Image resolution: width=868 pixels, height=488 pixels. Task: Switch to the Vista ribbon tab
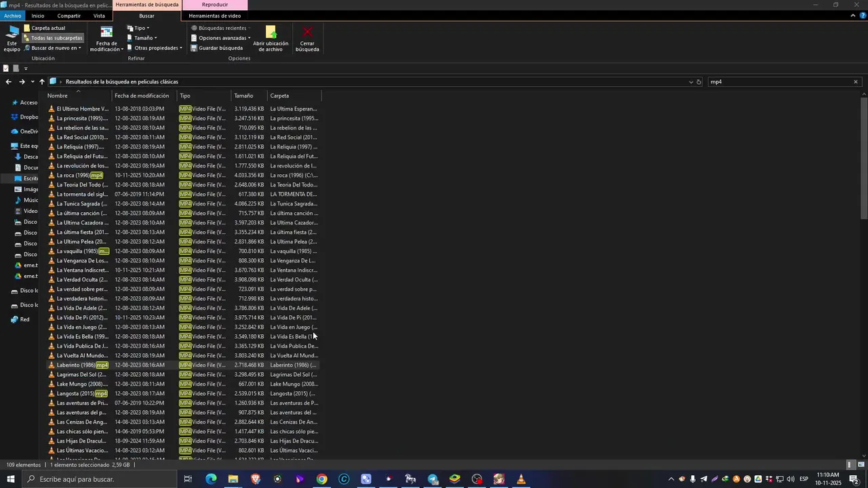point(99,16)
